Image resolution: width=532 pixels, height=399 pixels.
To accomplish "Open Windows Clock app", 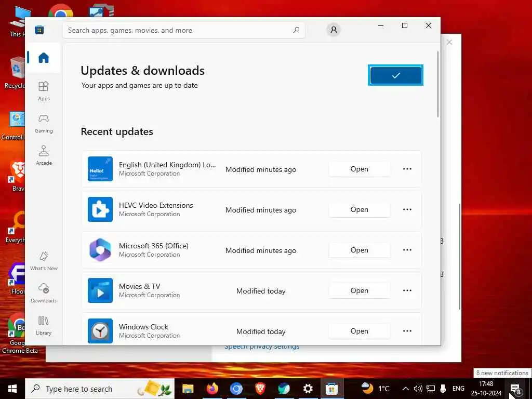I will tap(360, 331).
